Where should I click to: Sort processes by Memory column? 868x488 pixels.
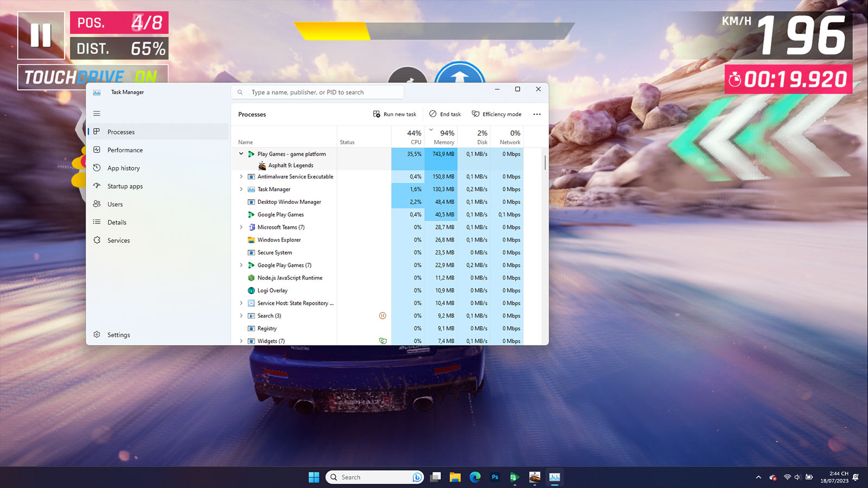pos(441,137)
